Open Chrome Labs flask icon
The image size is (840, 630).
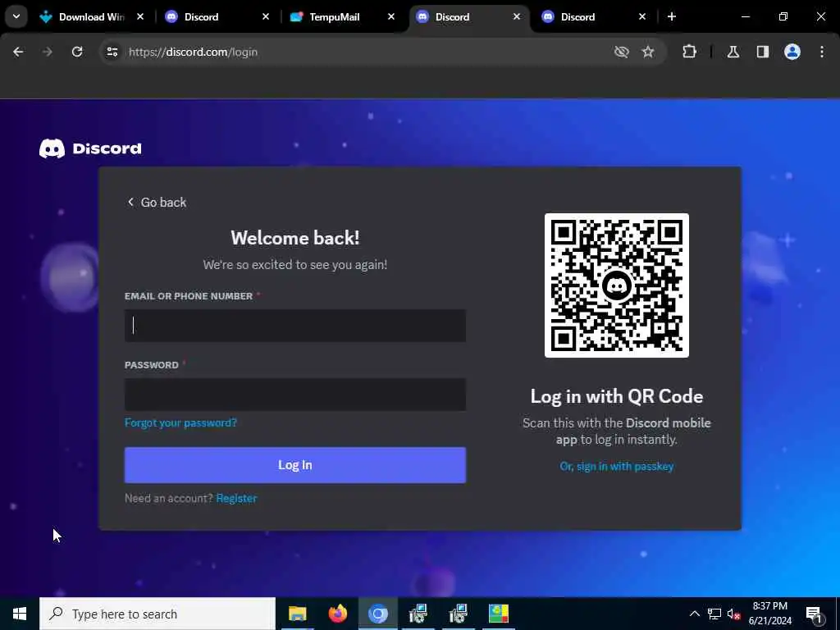pyautogui.click(x=733, y=52)
